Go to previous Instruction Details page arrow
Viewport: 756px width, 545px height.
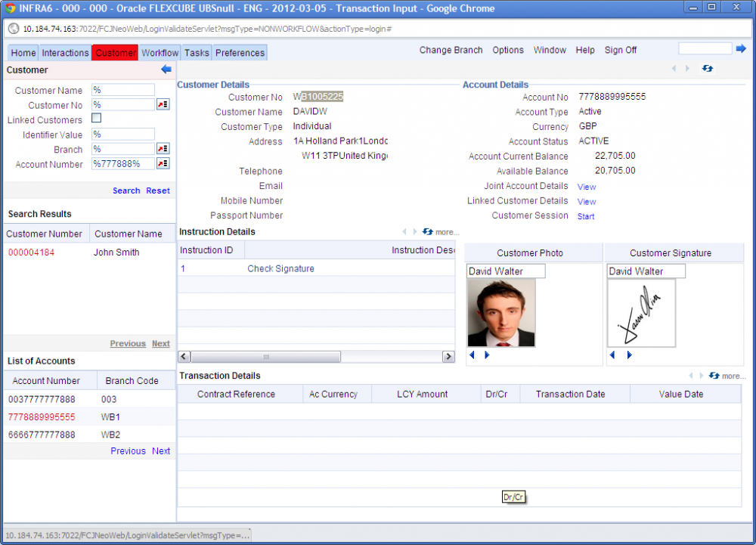(404, 232)
